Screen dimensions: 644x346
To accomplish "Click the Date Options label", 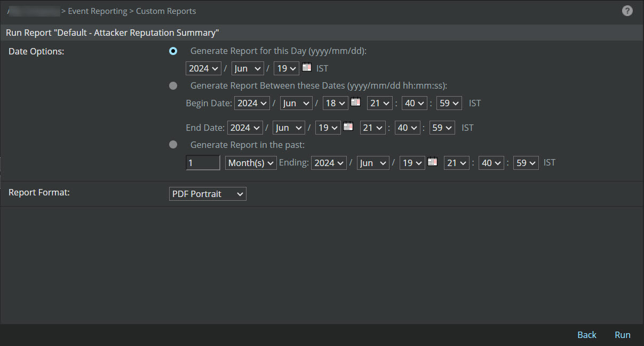I will point(36,51).
